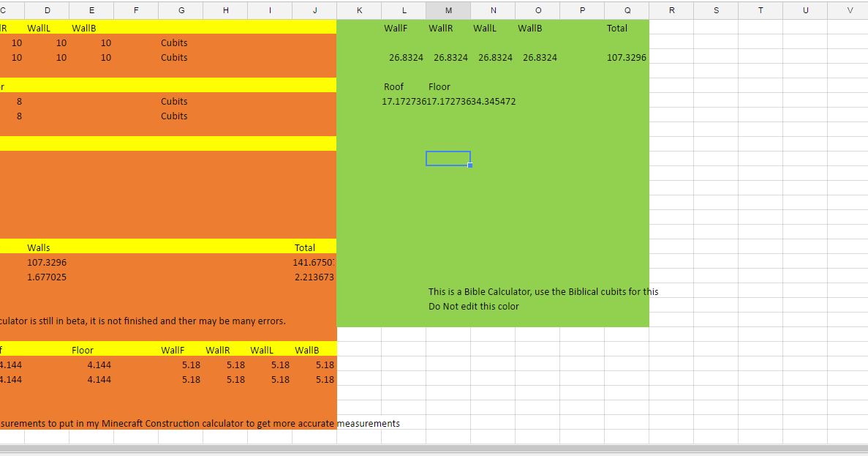Select the column K header
Viewport: 868px width, 456px height.
pyautogui.click(x=359, y=10)
